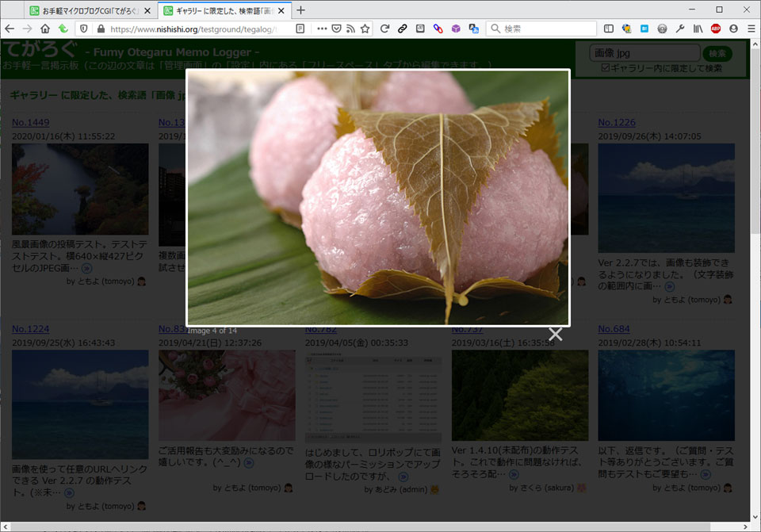
Task: View site security padlock details
Action: (101, 29)
